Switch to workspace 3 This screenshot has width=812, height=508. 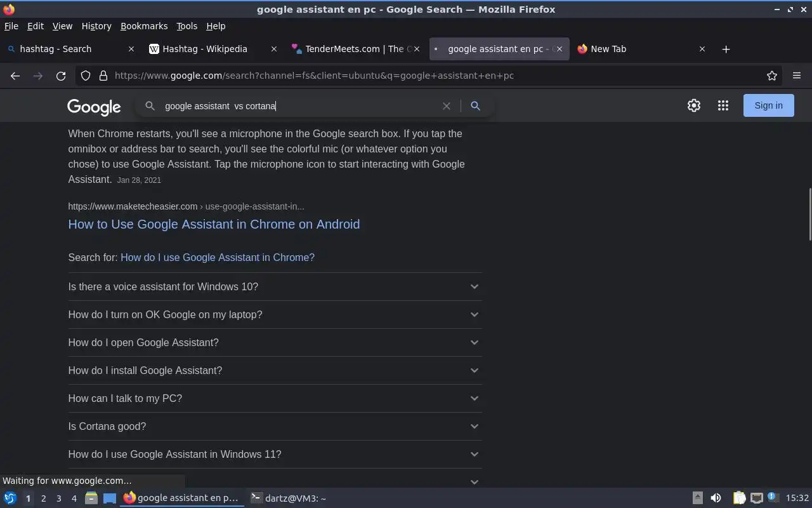58,498
